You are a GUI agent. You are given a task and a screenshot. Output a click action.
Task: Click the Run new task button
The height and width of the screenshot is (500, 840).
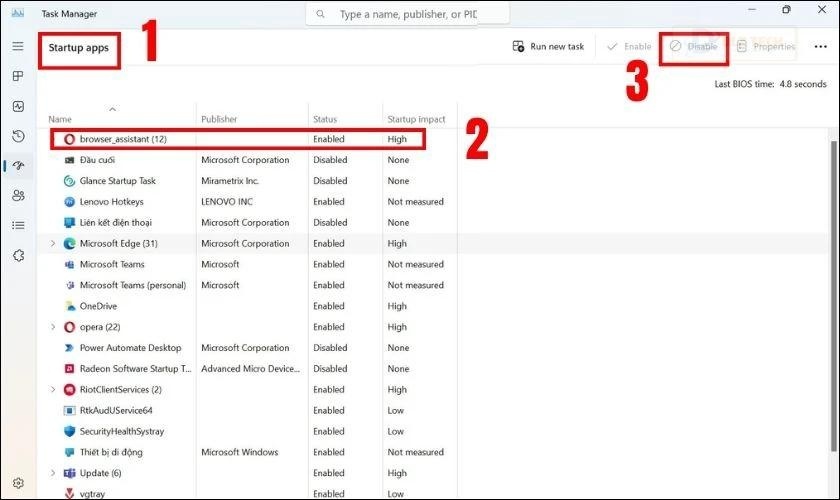[548, 47]
